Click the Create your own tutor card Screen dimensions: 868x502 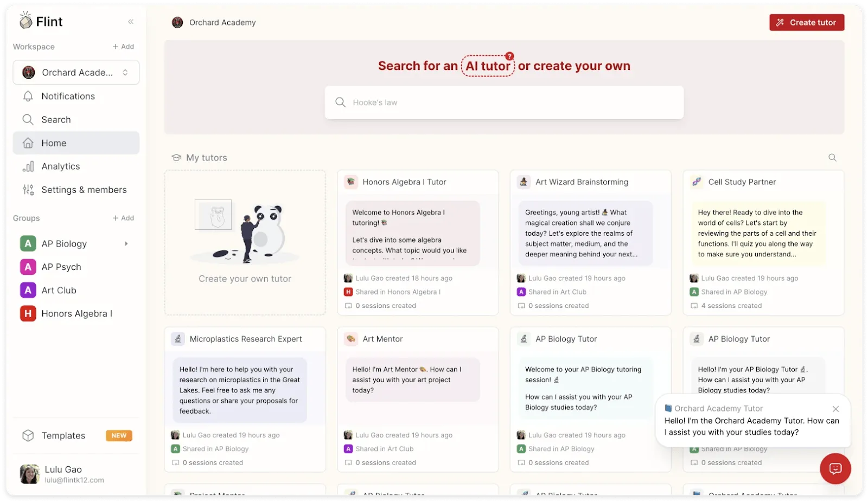coord(245,242)
